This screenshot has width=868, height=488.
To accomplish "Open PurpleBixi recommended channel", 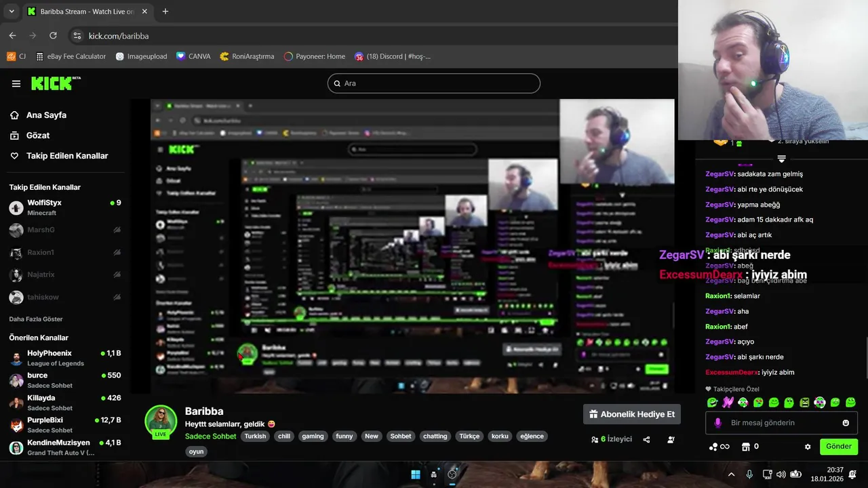I will point(65,425).
